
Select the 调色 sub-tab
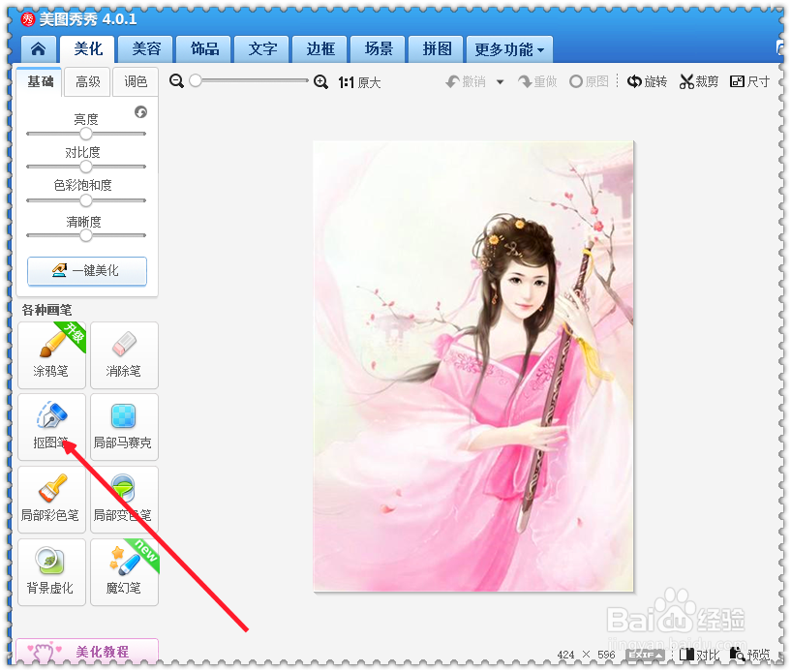coord(136,81)
